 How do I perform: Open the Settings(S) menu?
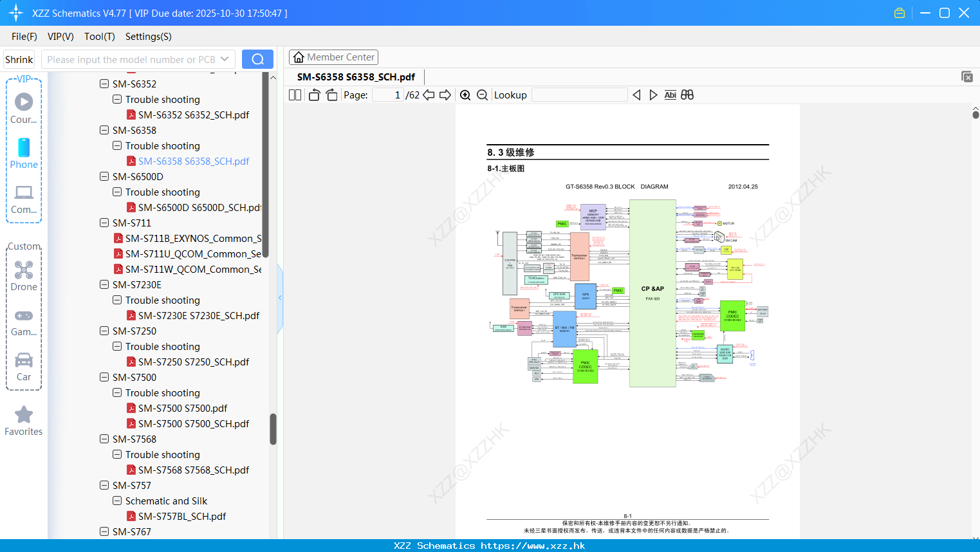point(149,37)
